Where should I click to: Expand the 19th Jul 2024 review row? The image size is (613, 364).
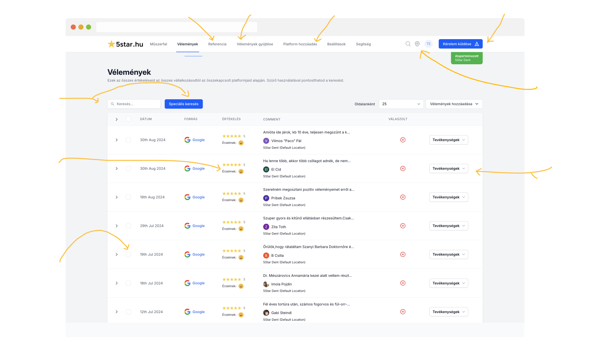(117, 255)
